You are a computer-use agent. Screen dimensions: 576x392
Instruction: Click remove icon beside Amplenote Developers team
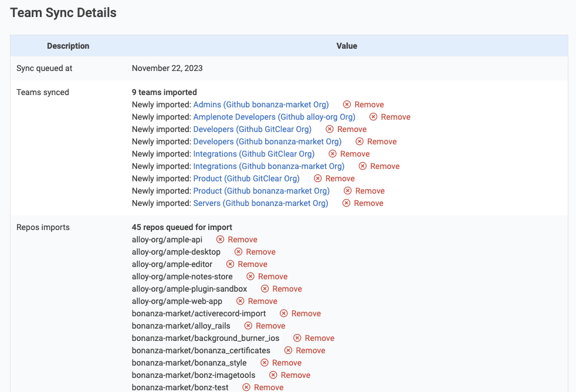tap(373, 117)
